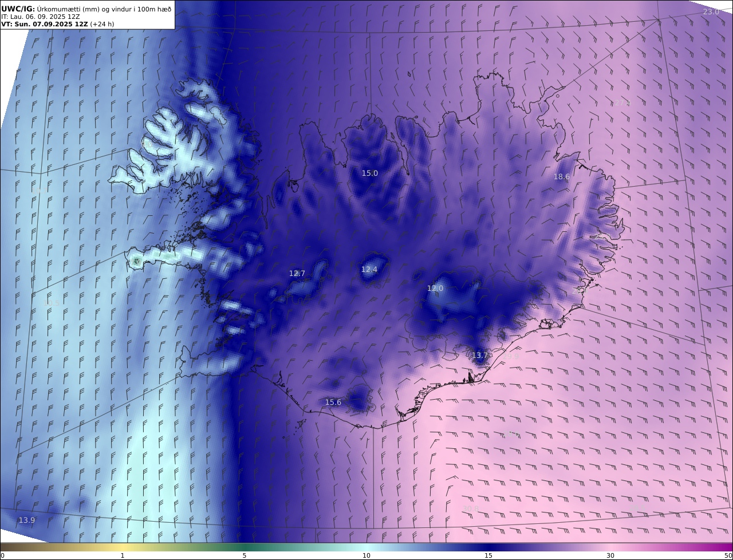
Task: Click the 18.6 value label
Action: pyautogui.click(x=561, y=177)
